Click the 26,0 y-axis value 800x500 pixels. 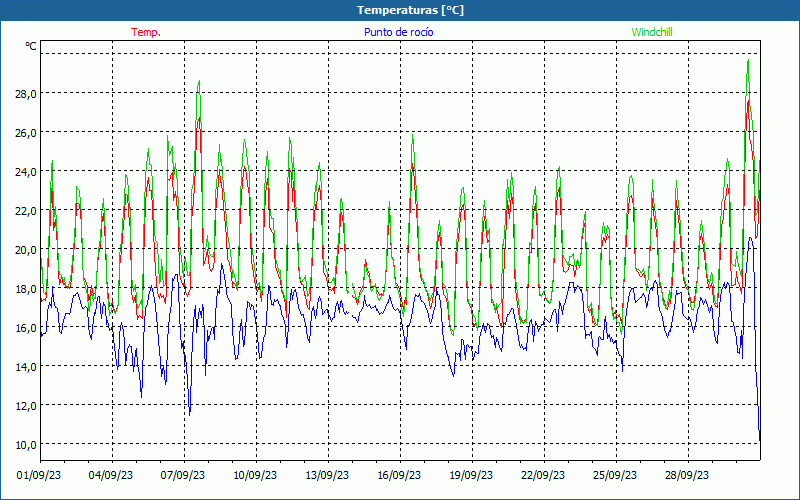tap(26, 133)
